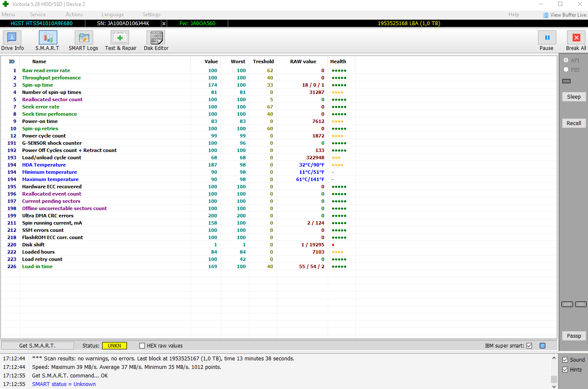Enable HEX raw values checkbox
Screen dimensions: 588x389
coord(142,346)
